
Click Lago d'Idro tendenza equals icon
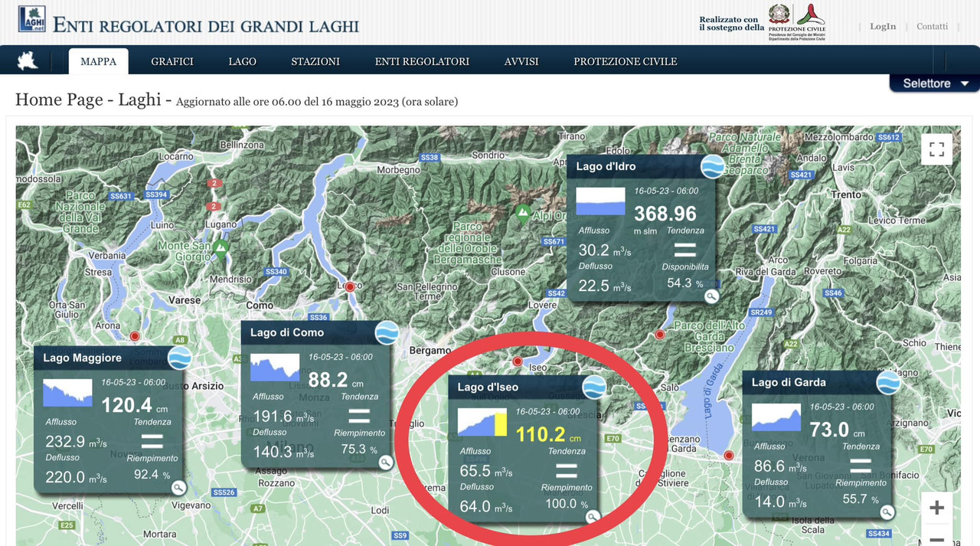coord(684,250)
